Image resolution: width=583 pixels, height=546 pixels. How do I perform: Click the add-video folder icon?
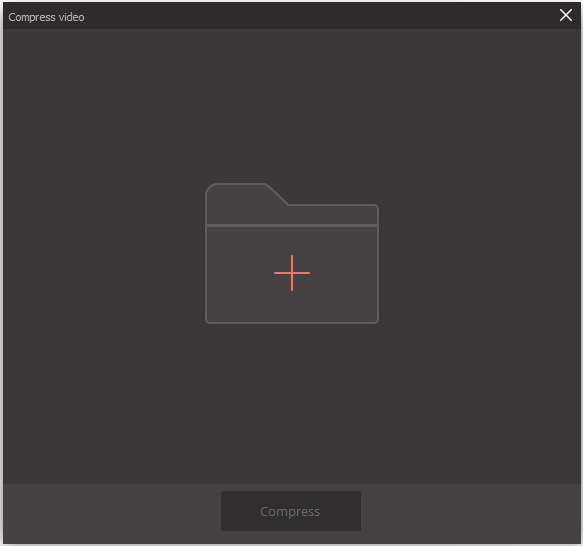click(x=292, y=253)
